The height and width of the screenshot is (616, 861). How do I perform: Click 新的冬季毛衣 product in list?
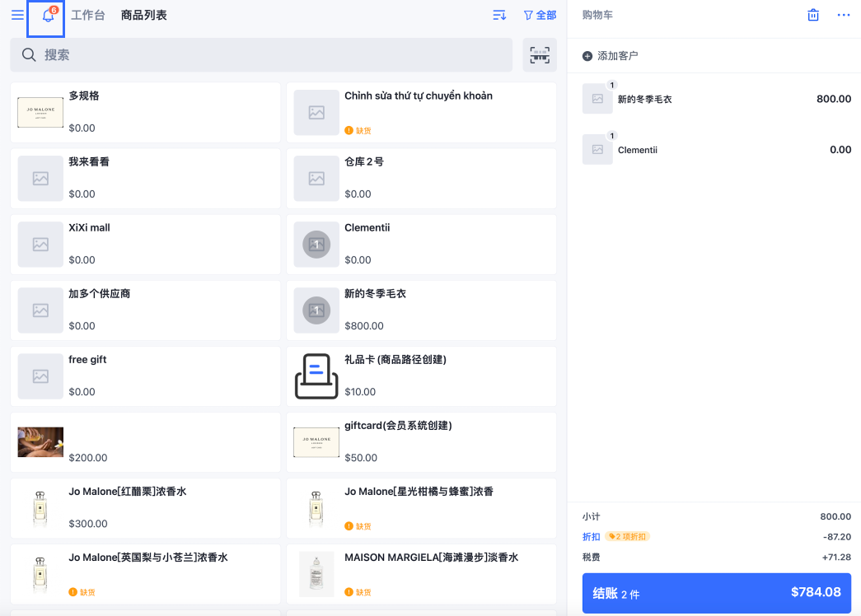(422, 310)
